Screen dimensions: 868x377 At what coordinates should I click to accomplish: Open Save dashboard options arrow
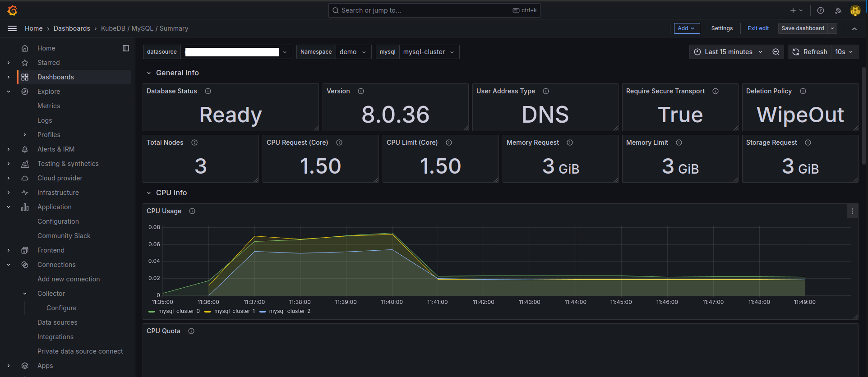832,28
